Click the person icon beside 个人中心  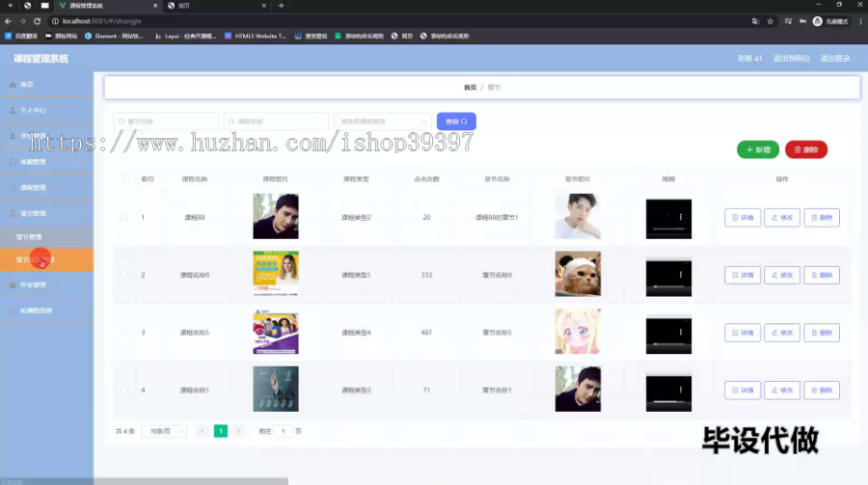(13, 110)
